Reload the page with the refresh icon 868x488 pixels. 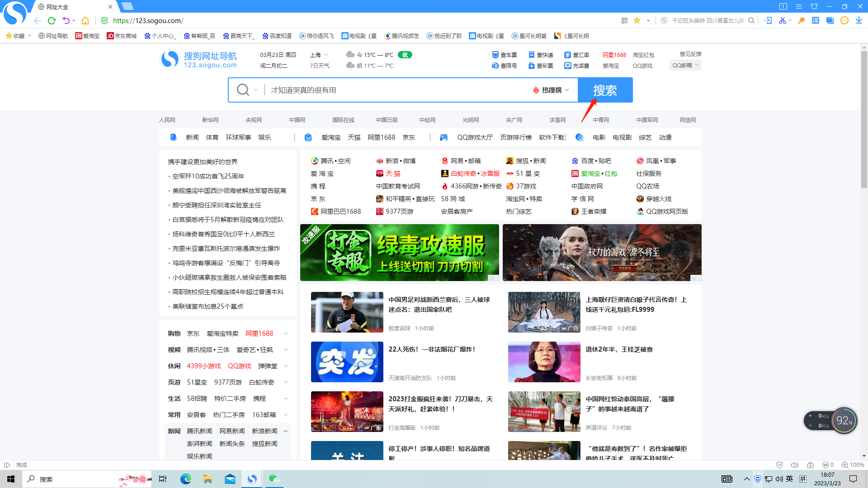[x=52, y=20]
